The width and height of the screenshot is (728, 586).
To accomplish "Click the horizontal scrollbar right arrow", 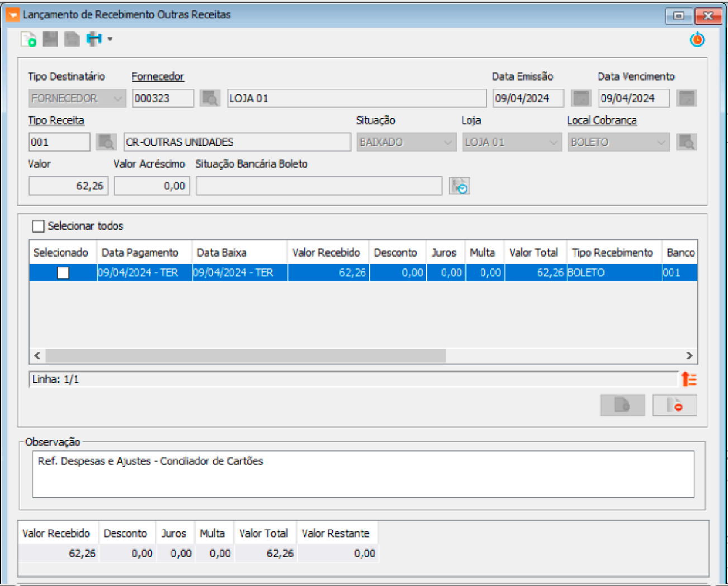I will 689,356.
